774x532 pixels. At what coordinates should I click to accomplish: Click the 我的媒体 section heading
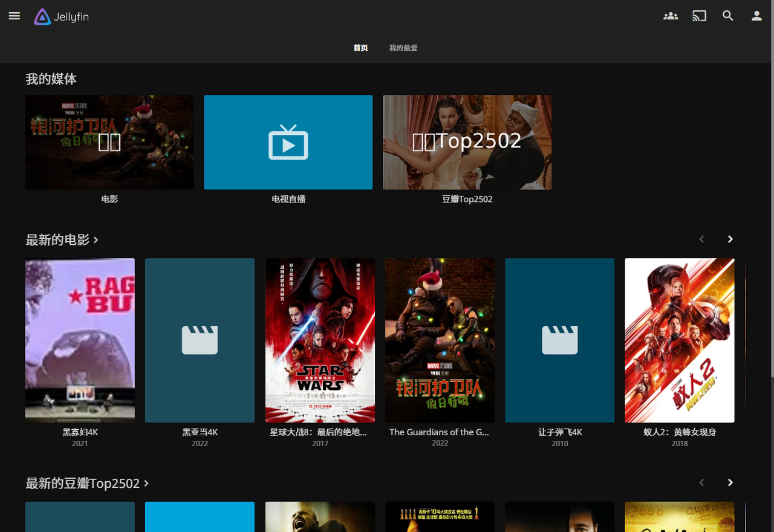51,79
